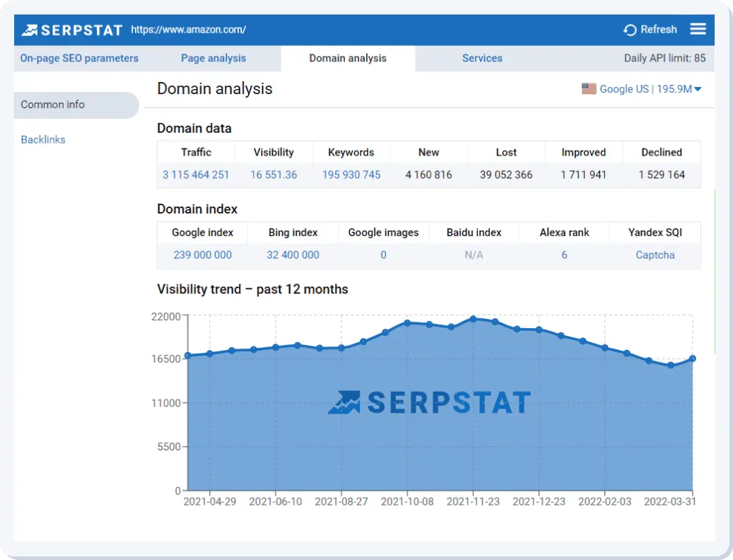
Task: Click the Baidu index N/A value
Action: (474, 255)
